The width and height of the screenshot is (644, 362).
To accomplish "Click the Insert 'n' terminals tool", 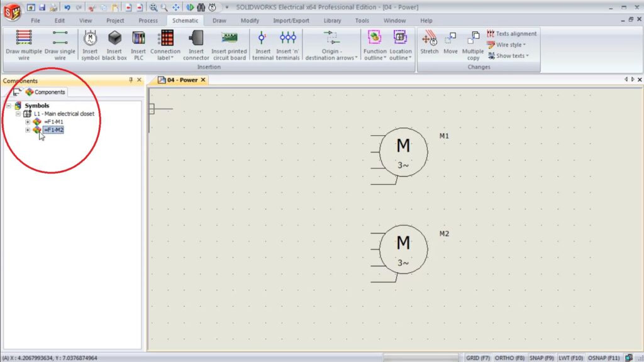I will click(287, 45).
